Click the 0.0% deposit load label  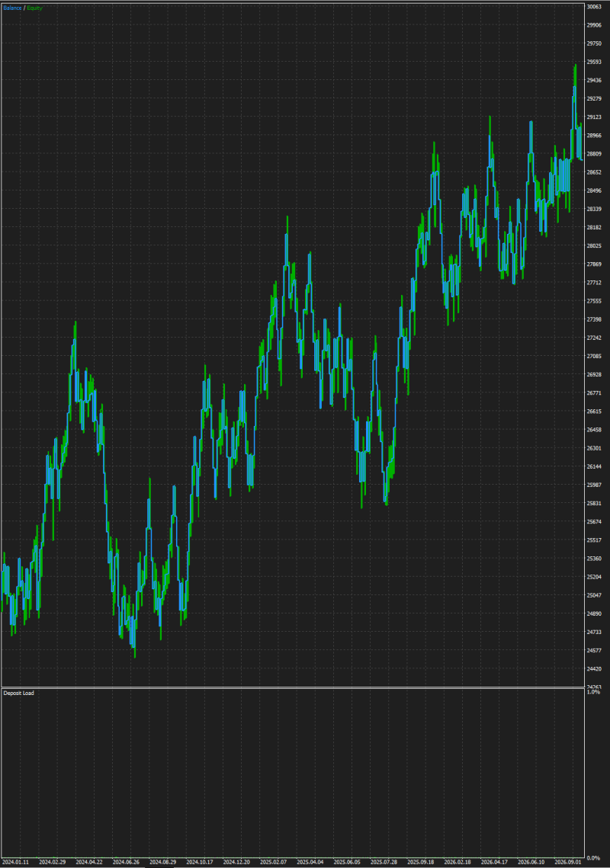[x=593, y=858]
